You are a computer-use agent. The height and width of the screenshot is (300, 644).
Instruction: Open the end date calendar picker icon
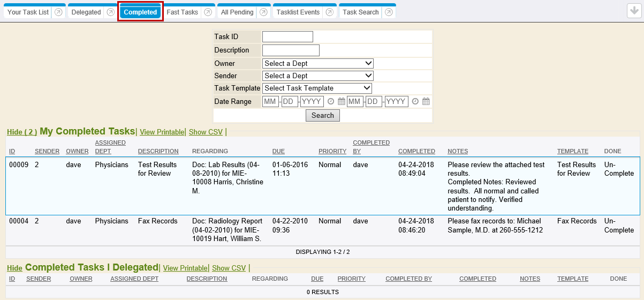pyautogui.click(x=426, y=101)
